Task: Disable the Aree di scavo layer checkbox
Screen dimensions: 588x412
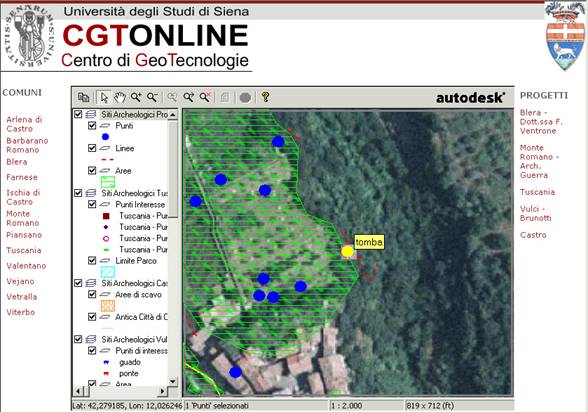Action: click(92, 294)
